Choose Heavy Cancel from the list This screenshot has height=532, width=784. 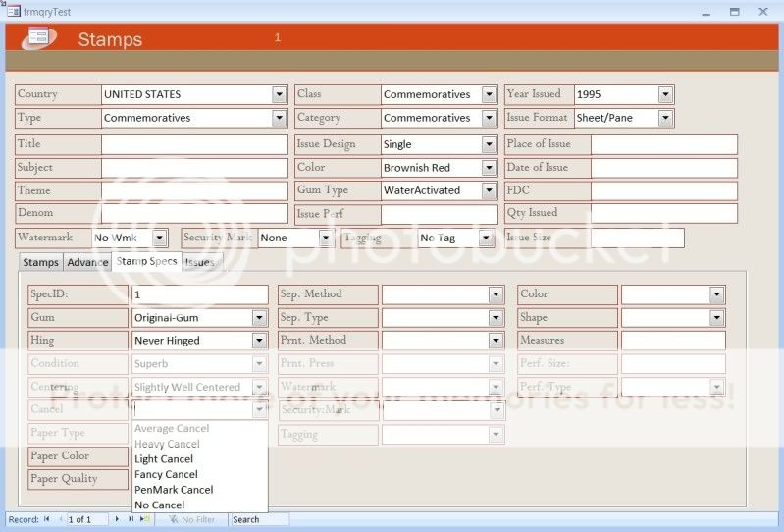click(x=200, y=444)
